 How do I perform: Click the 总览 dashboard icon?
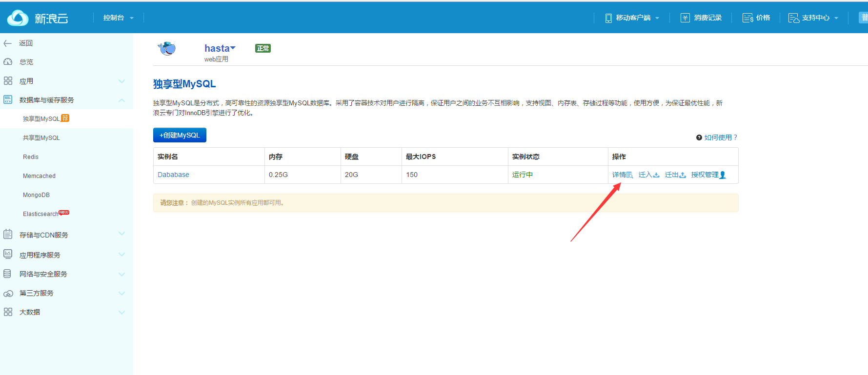coord(8,62)
